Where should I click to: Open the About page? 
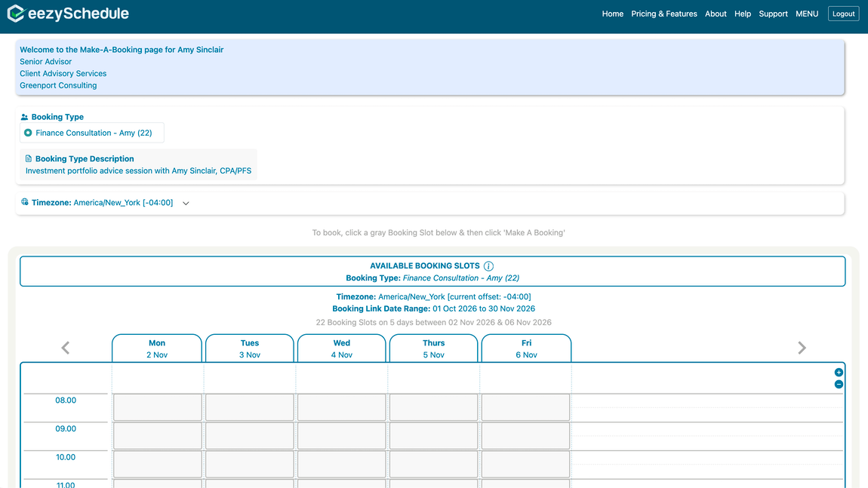click(x=716, y=14)
